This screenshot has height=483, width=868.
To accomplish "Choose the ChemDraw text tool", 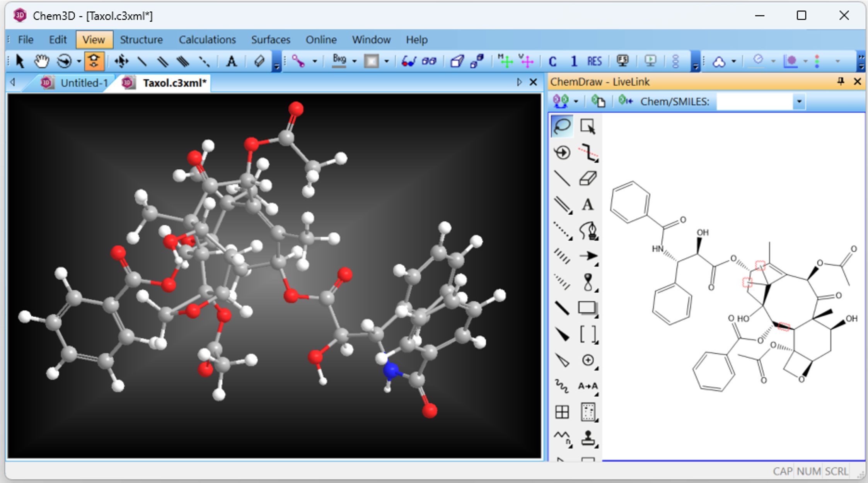I will point(588,204).
